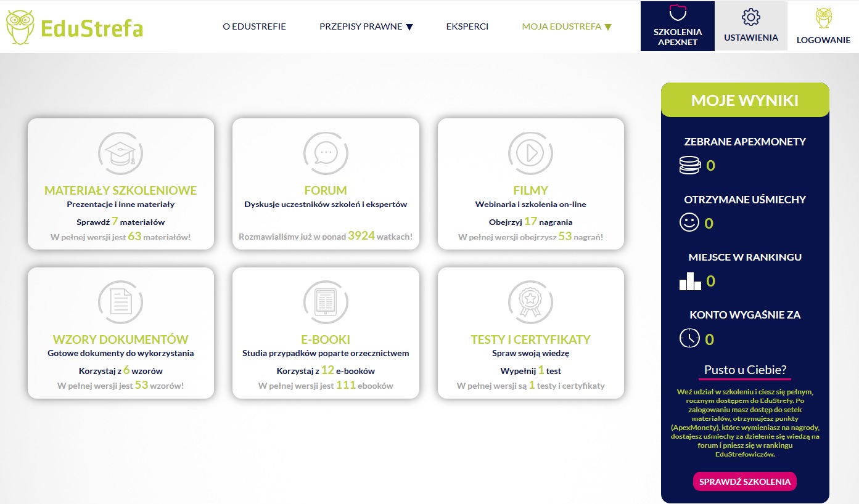Click the text 'Korzystaj z 12 e-booków'
Screen dimensions: 859x504
[x=326, y=370]
